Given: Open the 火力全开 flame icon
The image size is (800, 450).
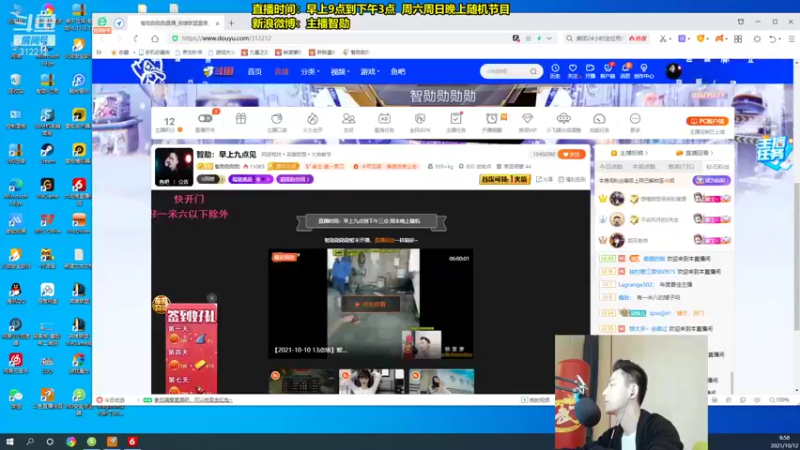Looking at the screenshot, I should [x=312, y=119].
